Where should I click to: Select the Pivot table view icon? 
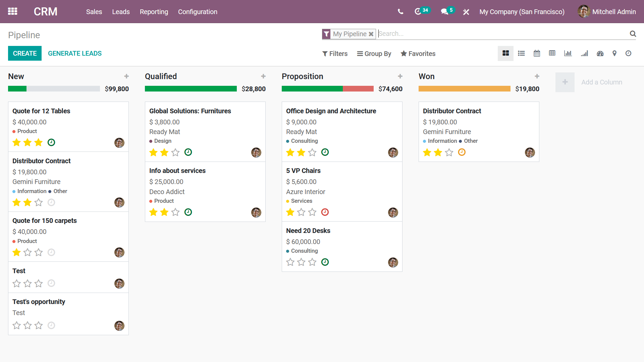coord(552,54)
